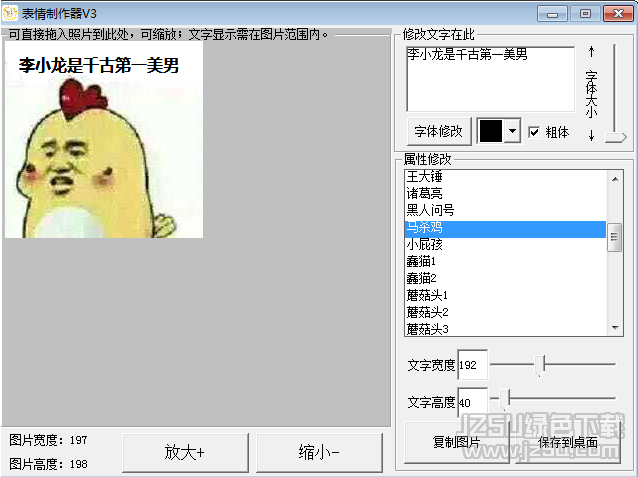Click the 缩小- zoom out button
This screenshot has width=638, height=477.
click(319, 452)
